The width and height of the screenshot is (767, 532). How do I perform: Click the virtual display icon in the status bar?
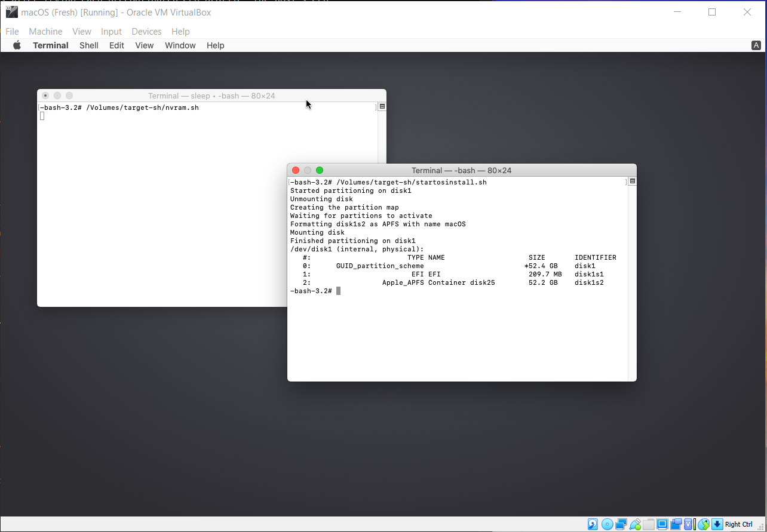[x=662, y=524]
